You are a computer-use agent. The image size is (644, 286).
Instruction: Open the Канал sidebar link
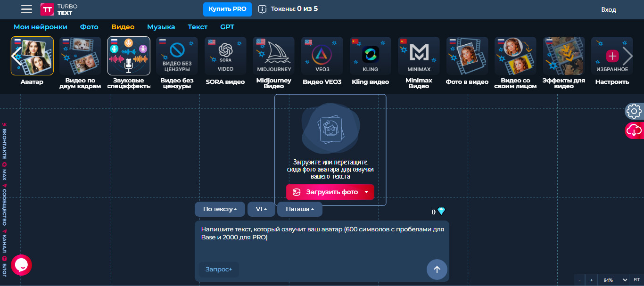(x=4, y=241)
